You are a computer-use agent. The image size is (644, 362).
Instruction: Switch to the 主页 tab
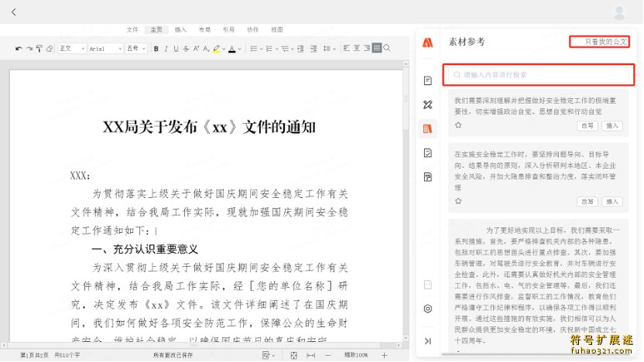click(156, 29)
